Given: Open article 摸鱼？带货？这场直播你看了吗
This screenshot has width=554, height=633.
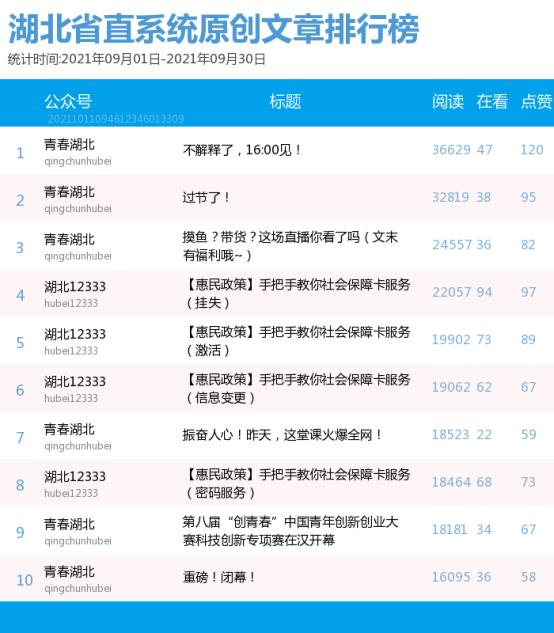Looking at the screenshot, I should click(x=290, y=246).
